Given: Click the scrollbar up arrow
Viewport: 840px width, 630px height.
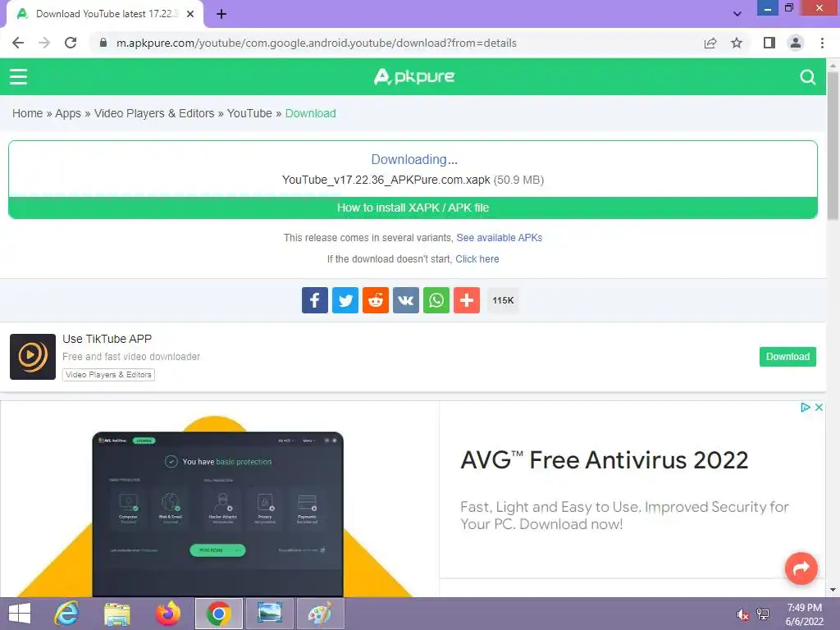Looking at the screenshot, I should [833, 65].
